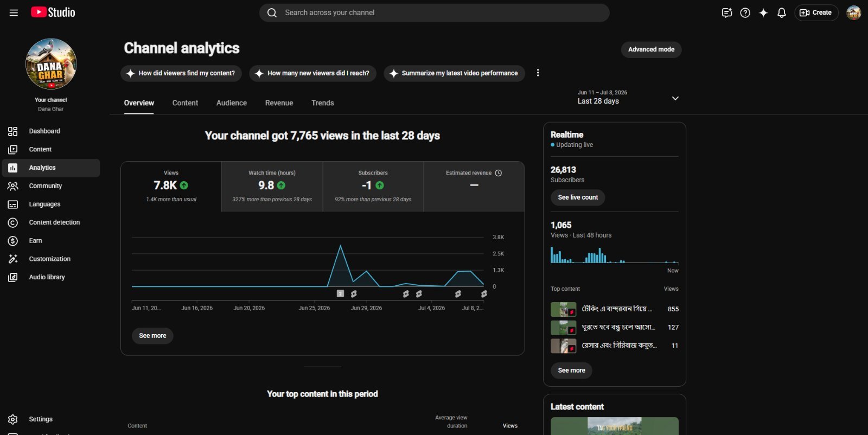Select the Views metric card
The height and width of the screenshot is (435, 868).
tap(171, 187)
